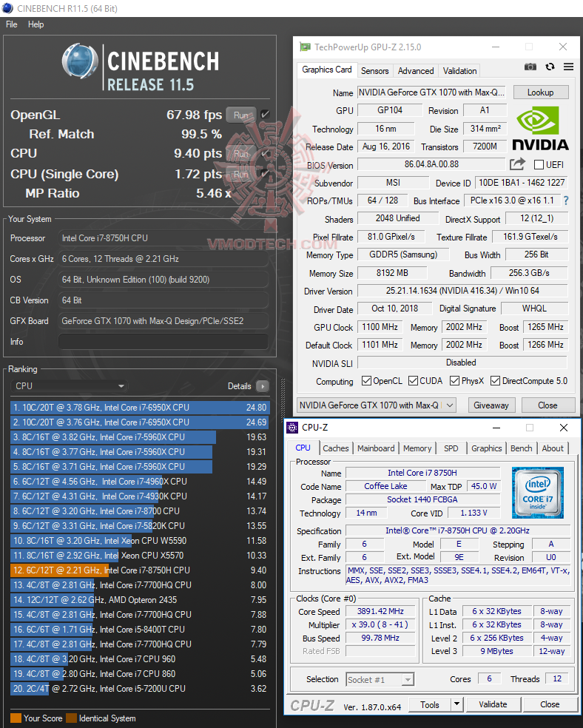
Task: Switch to the Sensors tab in GPU-Z
Action: click(x=374, y=70)
